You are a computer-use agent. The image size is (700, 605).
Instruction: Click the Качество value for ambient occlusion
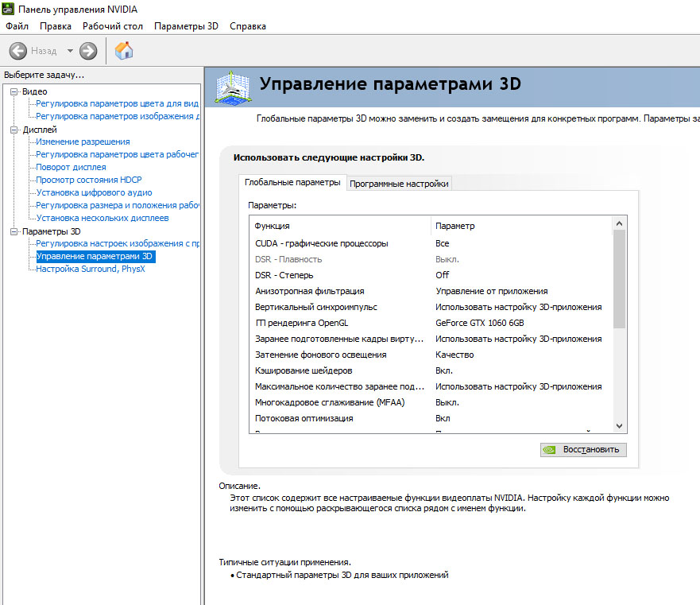[454, 355]
